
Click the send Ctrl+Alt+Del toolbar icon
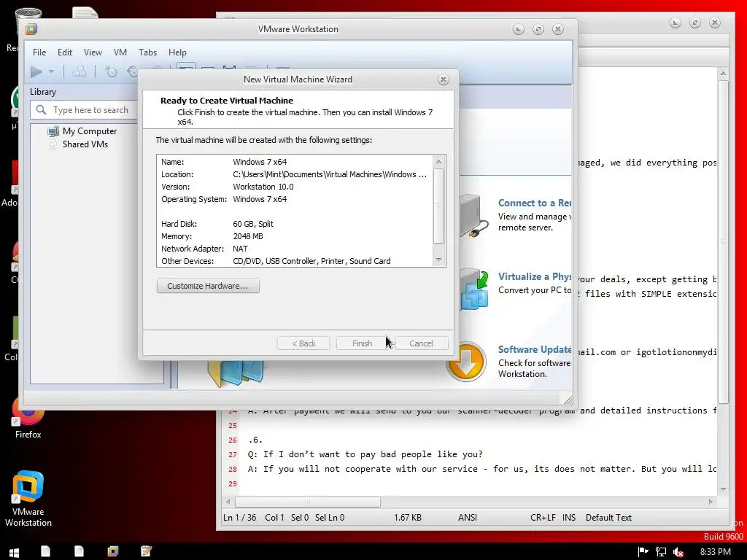[79, 72]
